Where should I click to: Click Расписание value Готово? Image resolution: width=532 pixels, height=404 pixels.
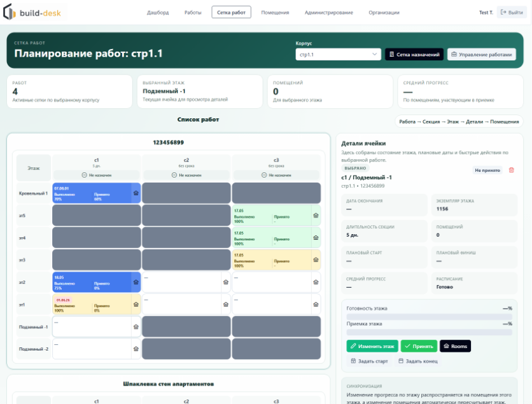[x=444, y=287]
